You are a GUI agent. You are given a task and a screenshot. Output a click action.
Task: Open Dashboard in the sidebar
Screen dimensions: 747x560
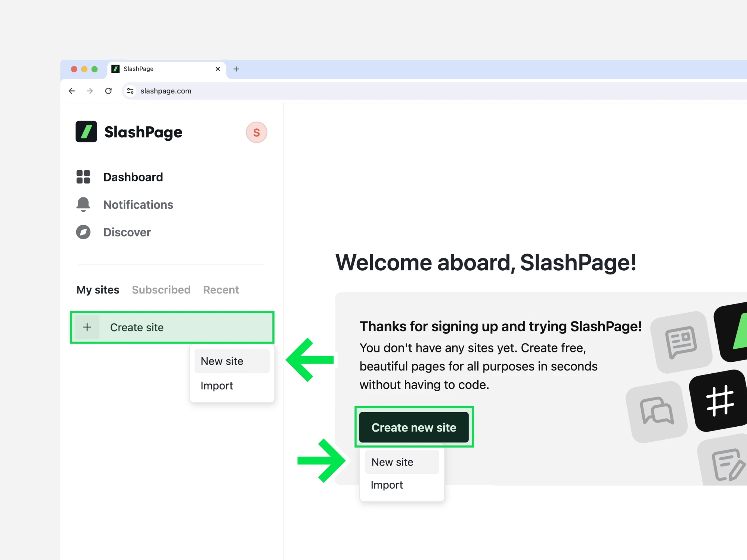coord(133,177)
